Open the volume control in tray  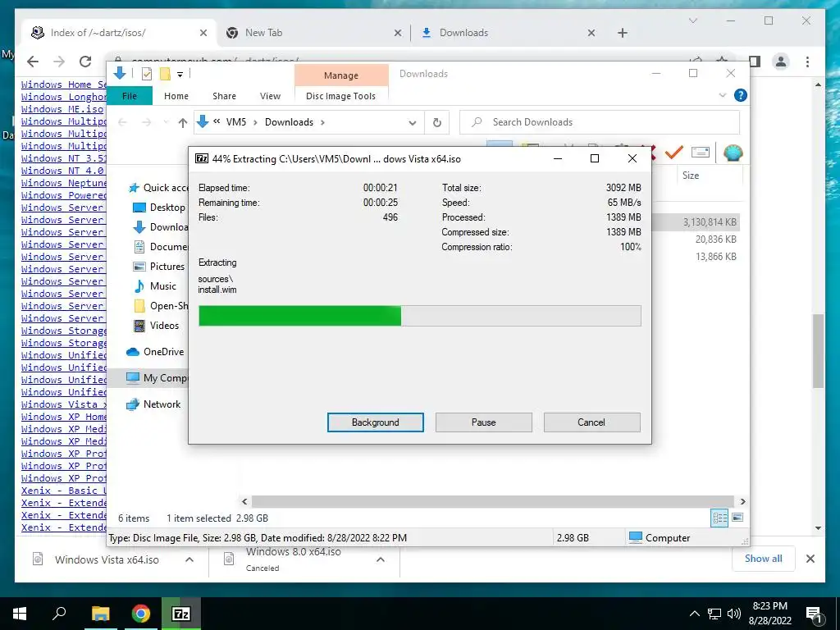tap(734, 614)
